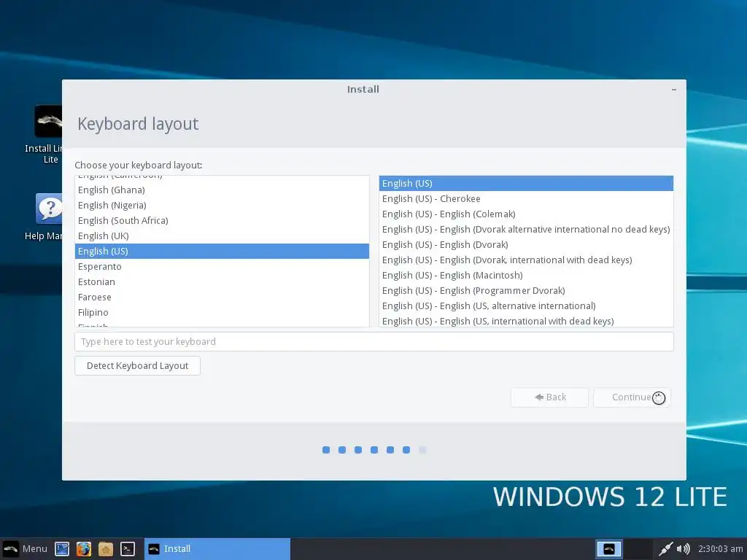Focus the keyboard test text field

click(374, 341)
